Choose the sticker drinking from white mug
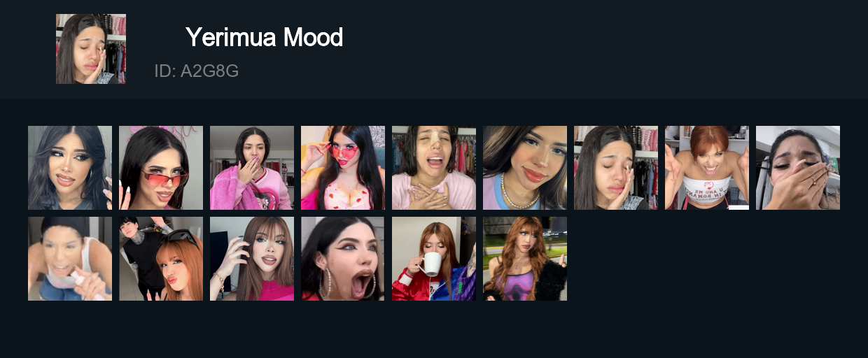The height and width of the screenshot is (358, 868). [434, 259]
